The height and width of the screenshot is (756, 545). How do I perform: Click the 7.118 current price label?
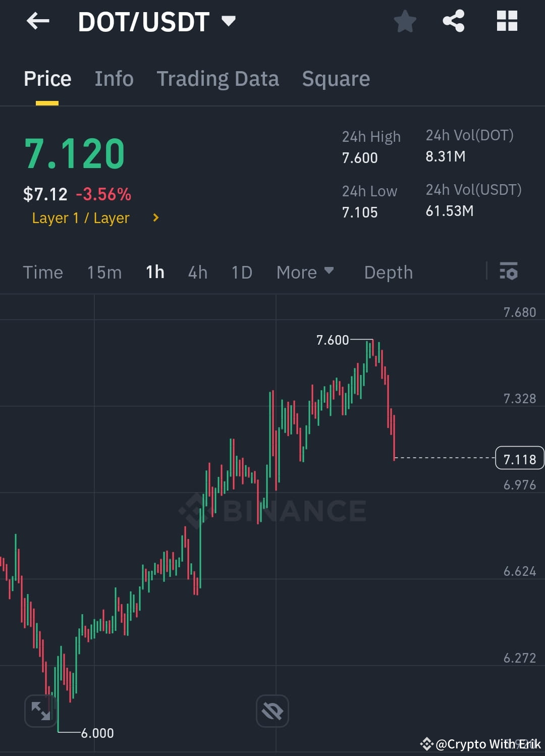point(520,458)
